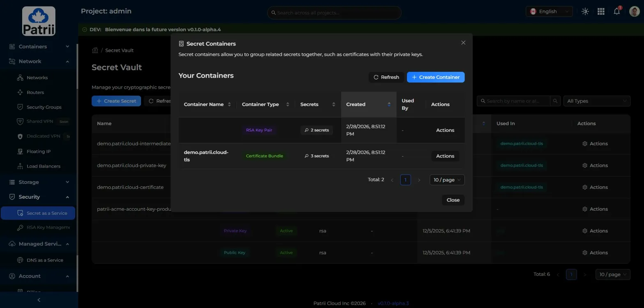Click the Certificate Bundle type tag
Screen dimensions: 644x308
pos(264,156)
